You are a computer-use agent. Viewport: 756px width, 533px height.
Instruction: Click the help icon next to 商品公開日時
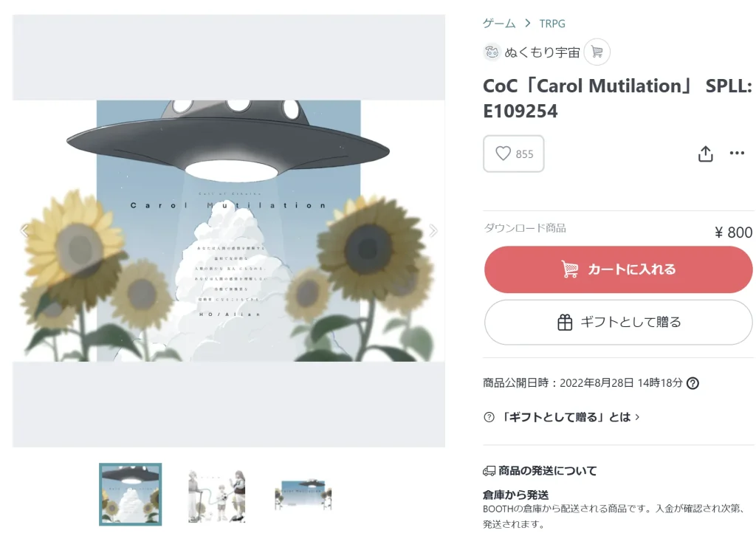[693, 383]
